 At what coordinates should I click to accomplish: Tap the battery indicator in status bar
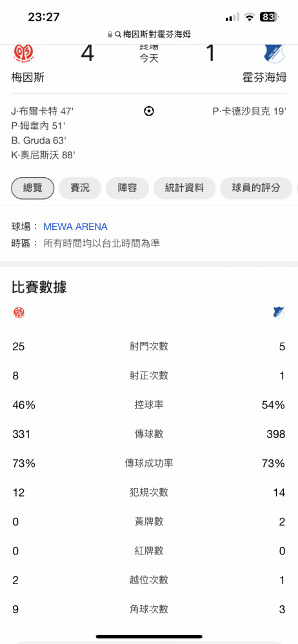[269, 17]
